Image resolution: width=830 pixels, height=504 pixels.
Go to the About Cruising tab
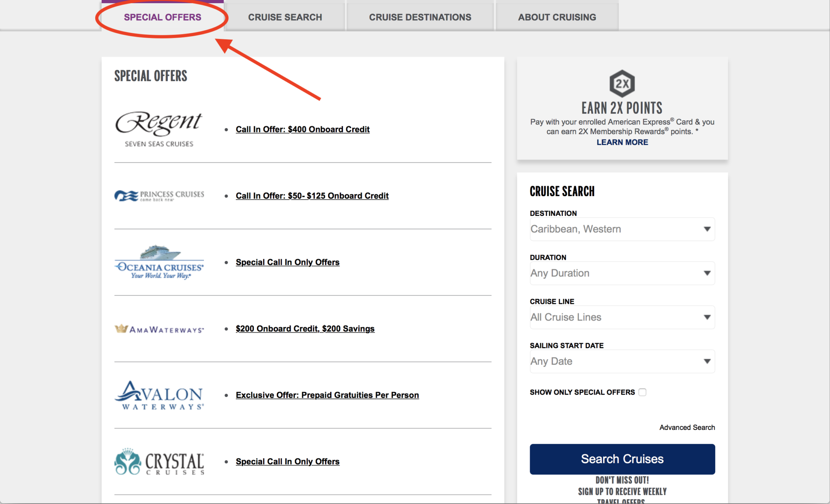[x=557, y=17]
